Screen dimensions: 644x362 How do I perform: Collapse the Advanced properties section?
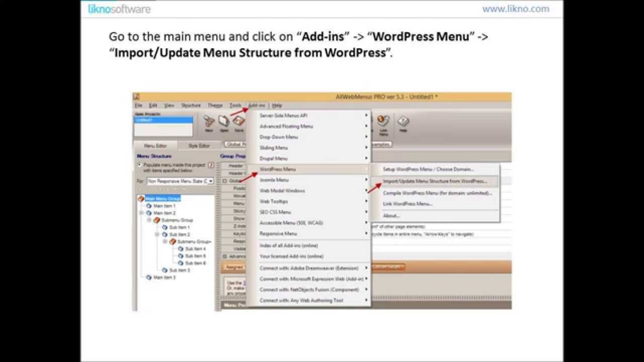coord(224,256)
